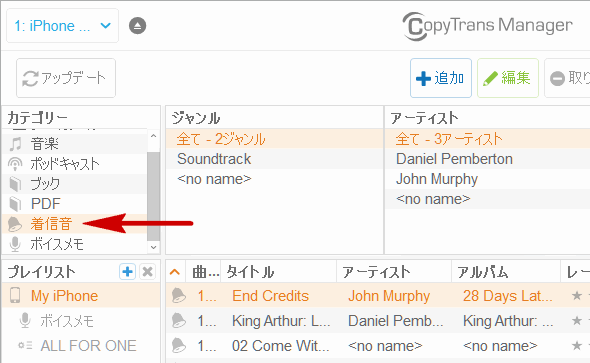Click bell icon of King Arthur row
Screen dimensions: 590x363
pos(179,321)
